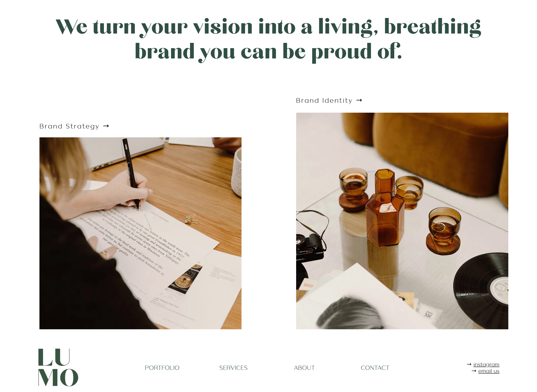The image size is (537, 392).
Task: Click the film camera in the photo
Action: [310, 247]
